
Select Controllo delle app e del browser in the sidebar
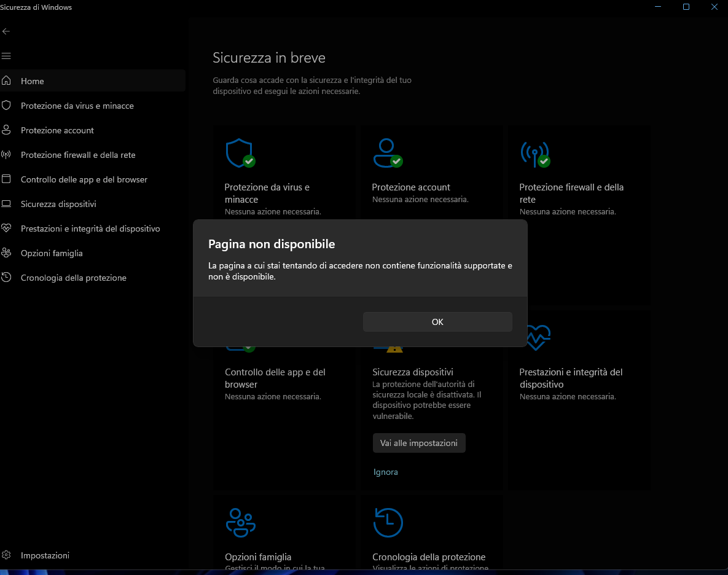(x=84, y=179)
